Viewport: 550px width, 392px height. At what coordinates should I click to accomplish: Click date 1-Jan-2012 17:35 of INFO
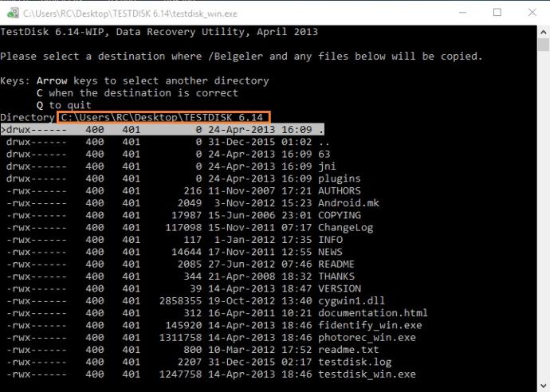263,240
